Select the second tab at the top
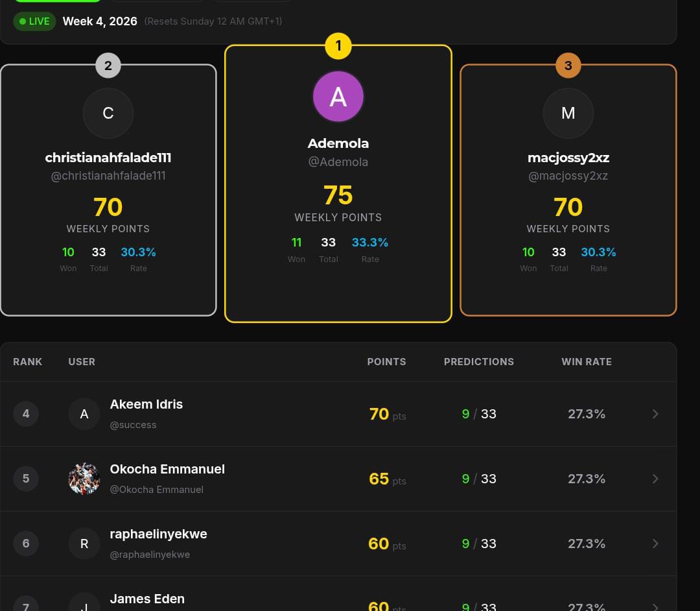The image size is (700, 611). 156,3
